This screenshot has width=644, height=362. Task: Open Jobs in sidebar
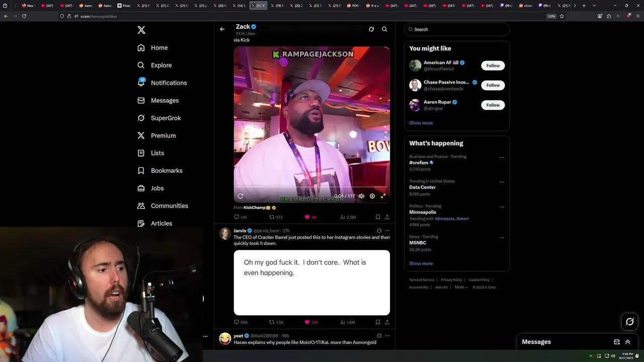[x=150, y=188]
